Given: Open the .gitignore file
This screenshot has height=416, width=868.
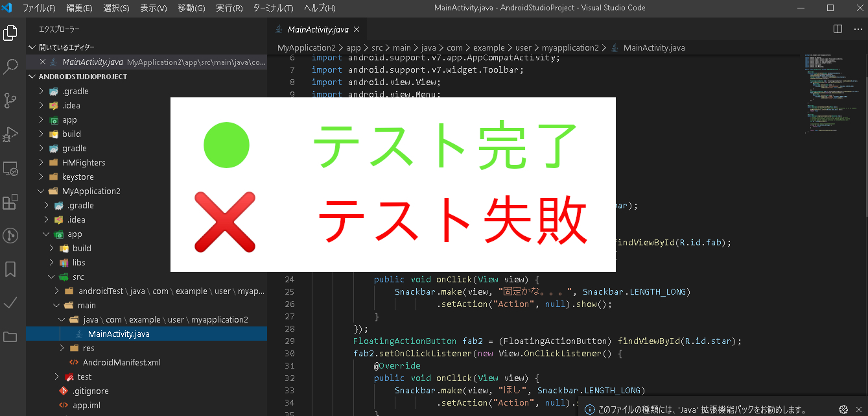Looking at the screenshot, I should click(x=147, y=391).
